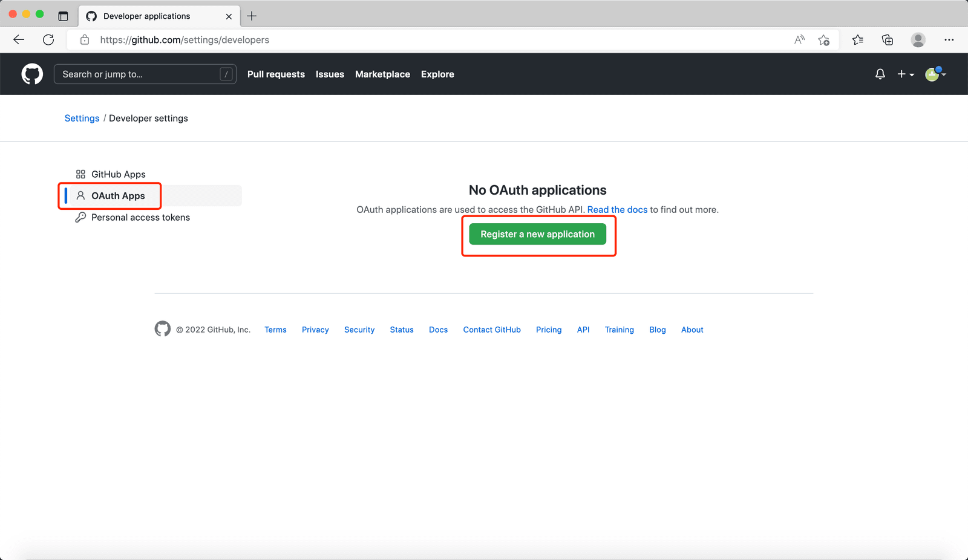Open Explore in header
This screenshot has height=560, width=968.
coord(437,74)
